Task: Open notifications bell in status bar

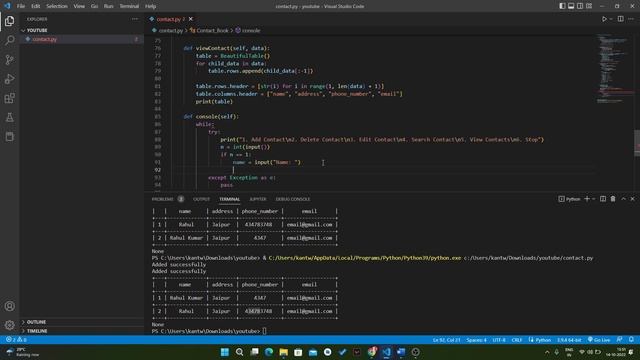Action: pyautogui.click(x=631, y=340)
